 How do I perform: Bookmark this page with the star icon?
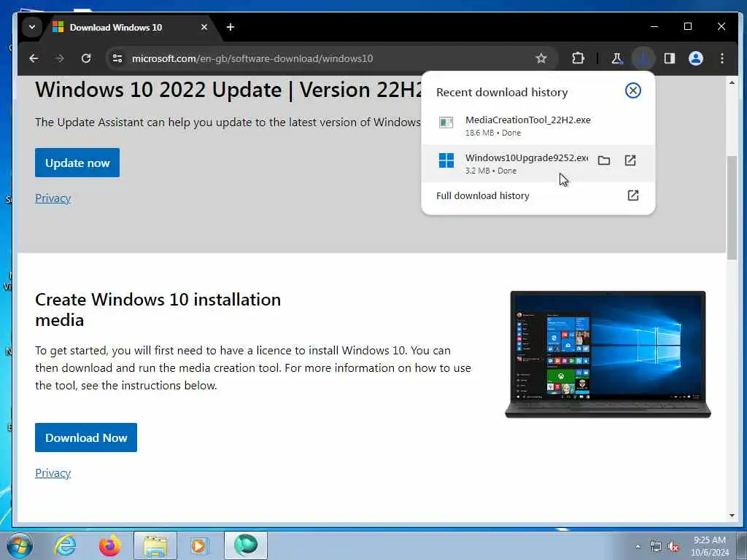click(x=541, y=58)
